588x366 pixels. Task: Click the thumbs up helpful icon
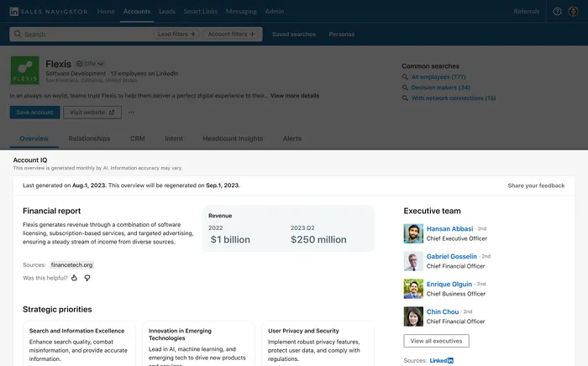74,278
